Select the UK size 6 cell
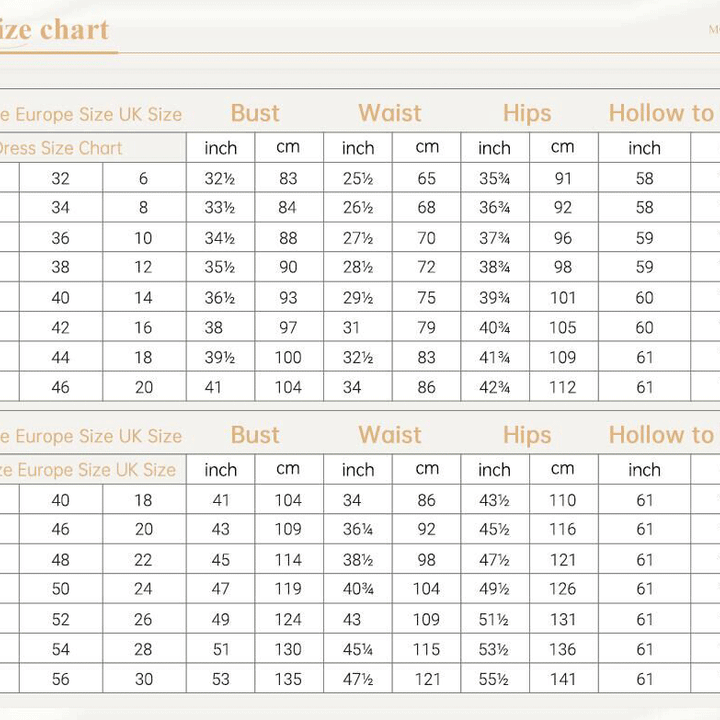720x720 pixels. coord(144,179)
